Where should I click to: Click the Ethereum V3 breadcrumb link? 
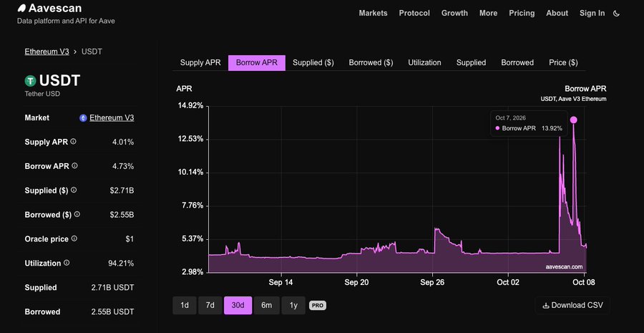pyautogui.click(x=47, y=52)
